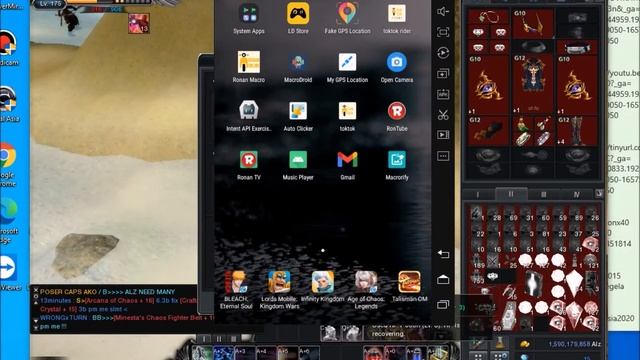Open the System Apps folder
This screenshot has height=360, width=640.
(249, 13)
